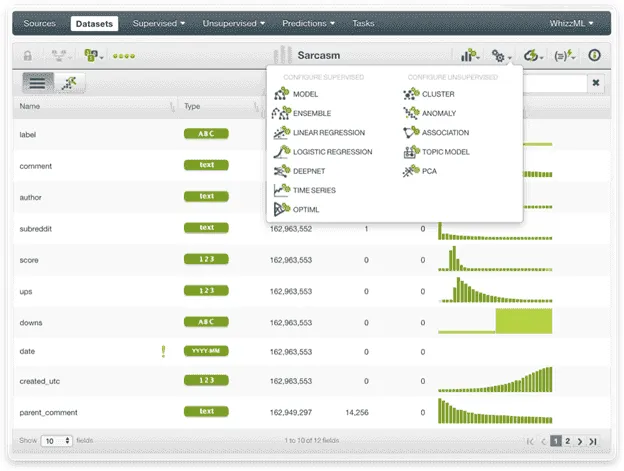Open the field types toolbar icon
This screenshot has height=471, width=624.
(x=93, y=55)
